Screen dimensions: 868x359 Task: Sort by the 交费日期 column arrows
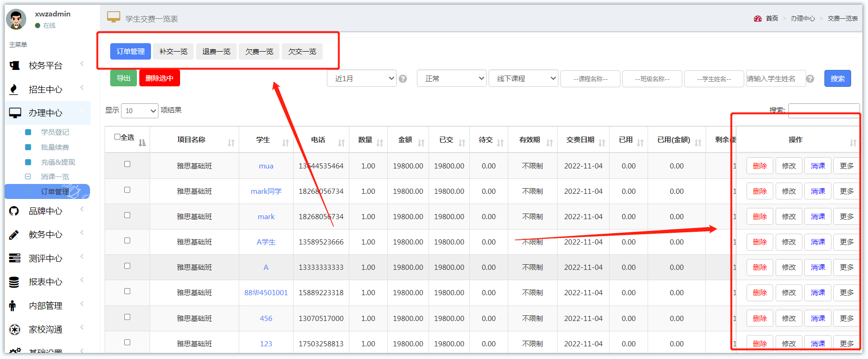pyautogui.click(x=602, y=143)
